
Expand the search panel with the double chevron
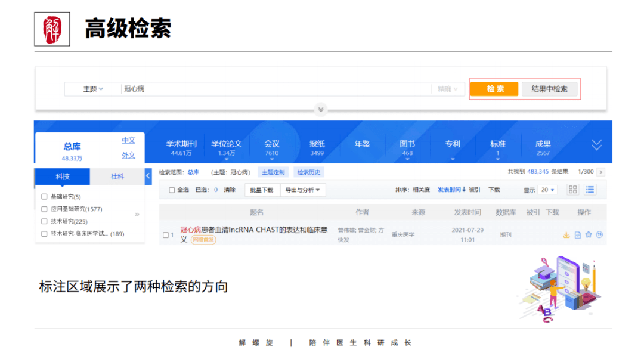(x=321, y=110)
